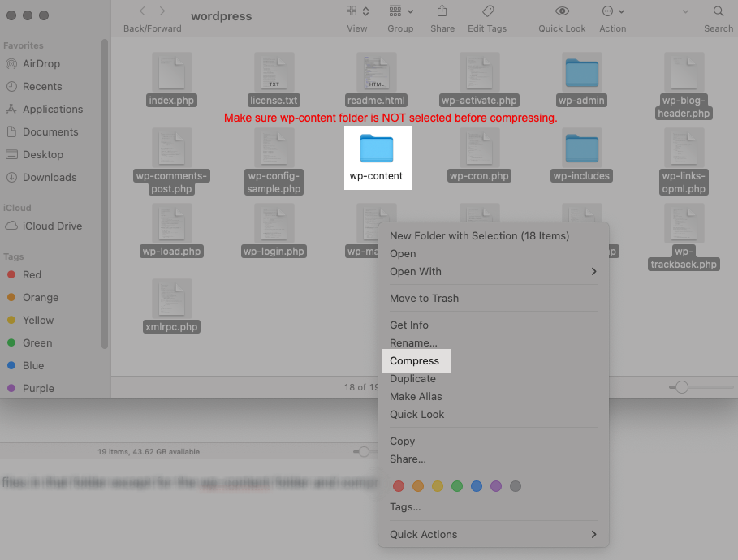Expand the toolbar overflow chevron
Image resolution: width=738 pixels, height=560 pixels.
685,11
